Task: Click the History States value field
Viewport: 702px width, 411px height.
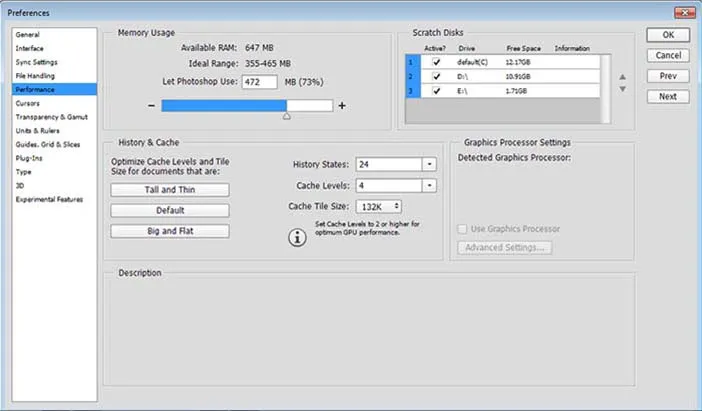Action: 389,164
